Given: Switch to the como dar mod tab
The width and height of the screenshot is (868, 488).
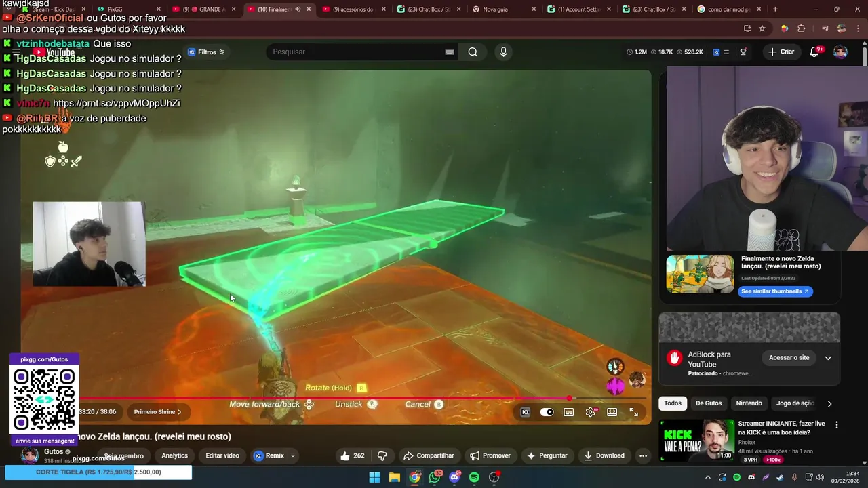Looking at the screenshot, I should [x=729, y=9].
